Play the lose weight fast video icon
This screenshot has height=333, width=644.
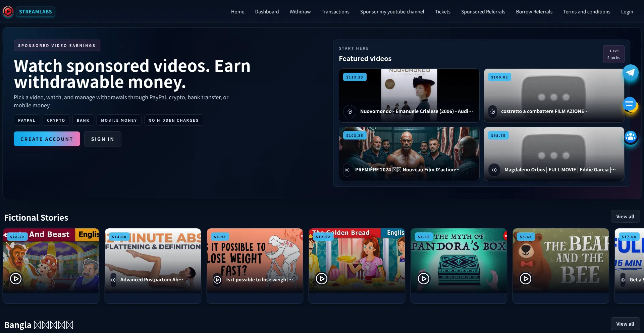(217, 280)
